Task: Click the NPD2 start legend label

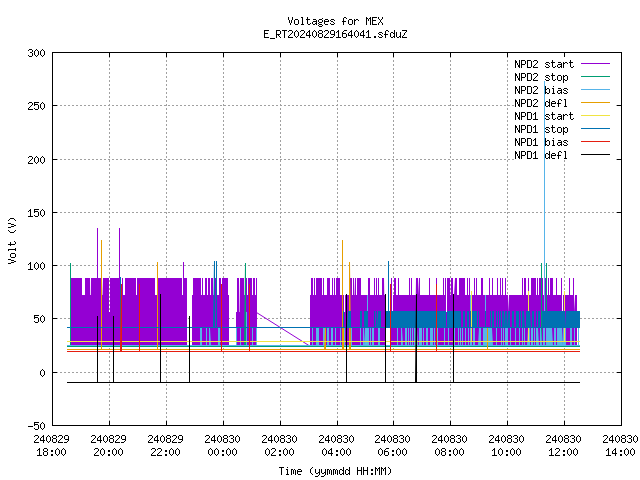Action: (x=544, y=64)
